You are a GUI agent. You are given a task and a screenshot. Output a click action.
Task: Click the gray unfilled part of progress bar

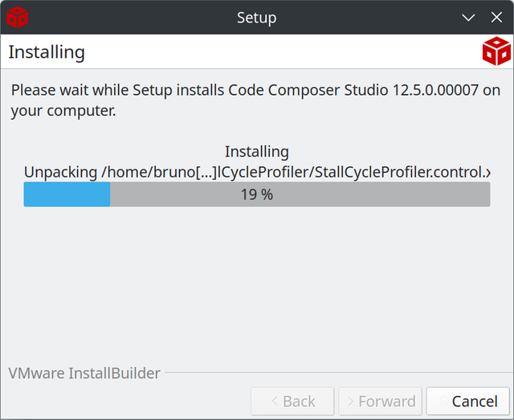click(300, 194)
